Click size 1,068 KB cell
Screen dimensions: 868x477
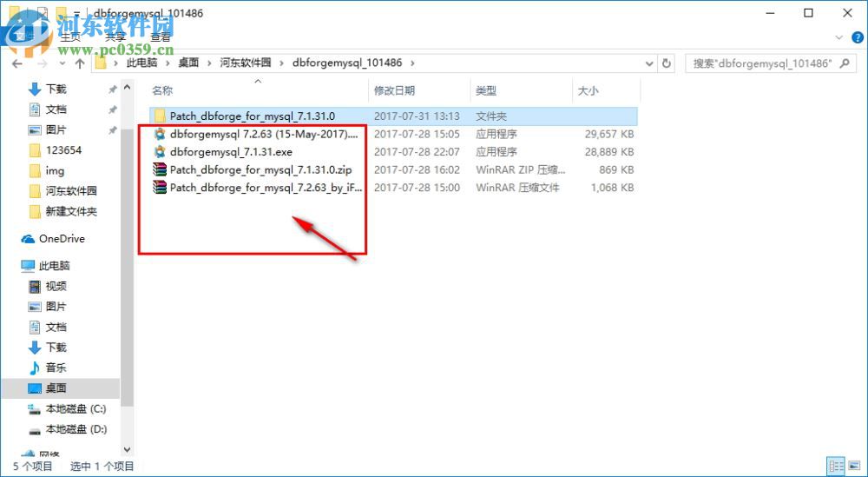[612, 188]
